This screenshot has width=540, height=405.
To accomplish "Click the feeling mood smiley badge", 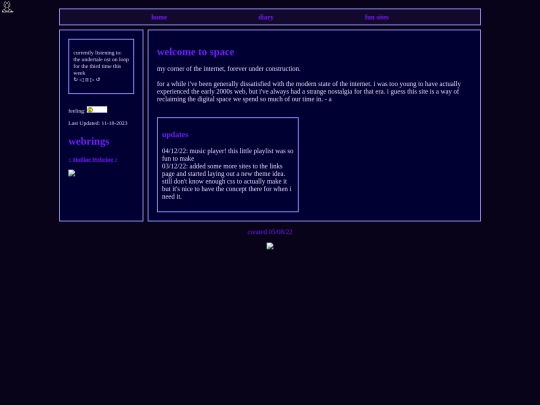I will tap(97, 110).
